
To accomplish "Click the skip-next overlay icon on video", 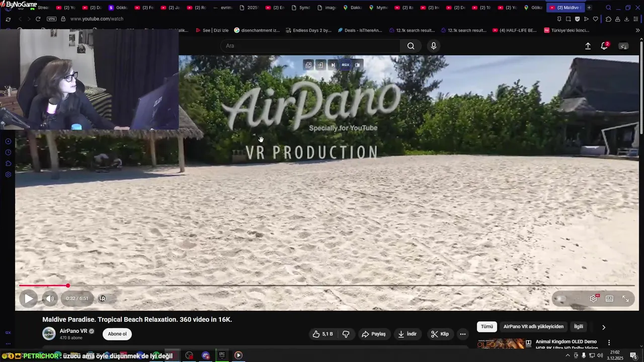I will (333, 65).
